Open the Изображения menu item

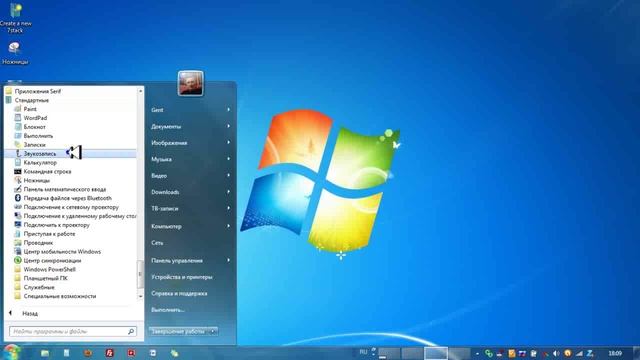point(169,143)
